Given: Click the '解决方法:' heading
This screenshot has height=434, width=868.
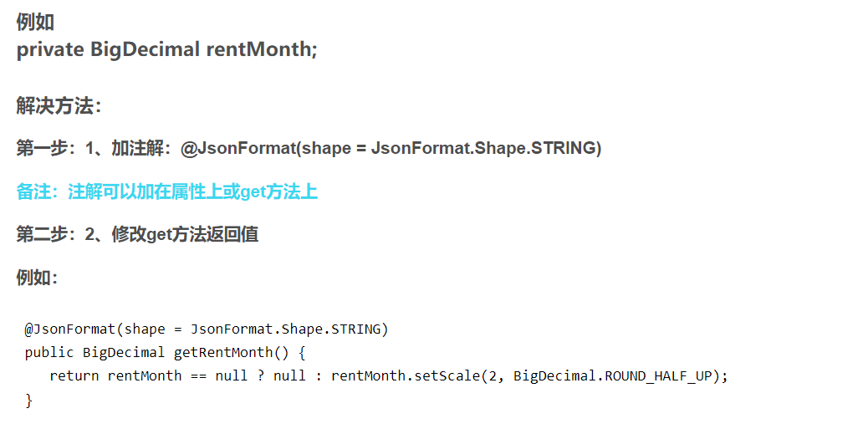Looking at the screenshot, I should coord(59,105).
